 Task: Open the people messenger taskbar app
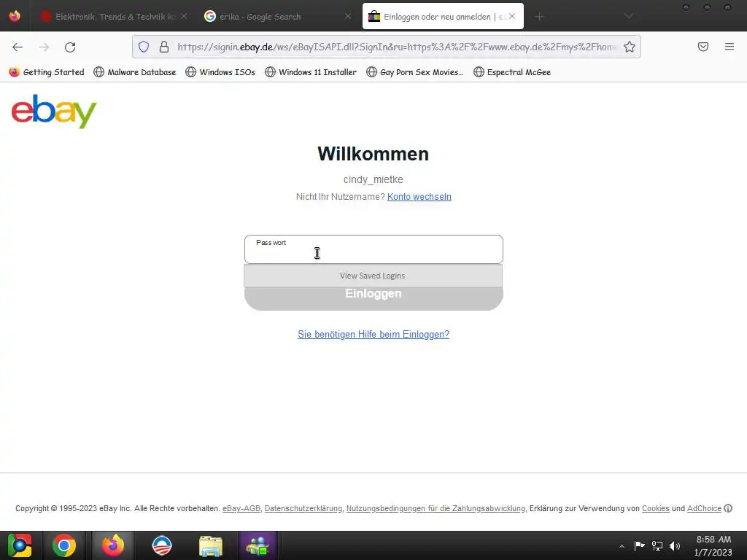pyautogui.click(x=258, y=545)
